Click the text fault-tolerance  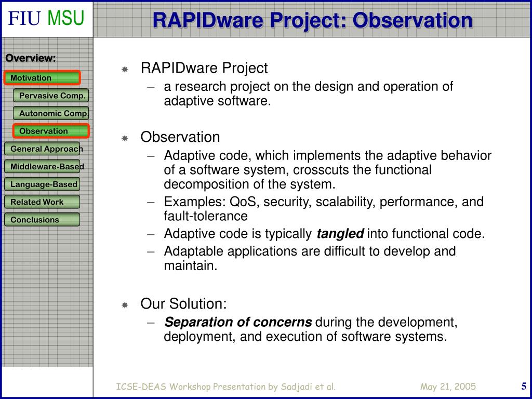[206, 216]
